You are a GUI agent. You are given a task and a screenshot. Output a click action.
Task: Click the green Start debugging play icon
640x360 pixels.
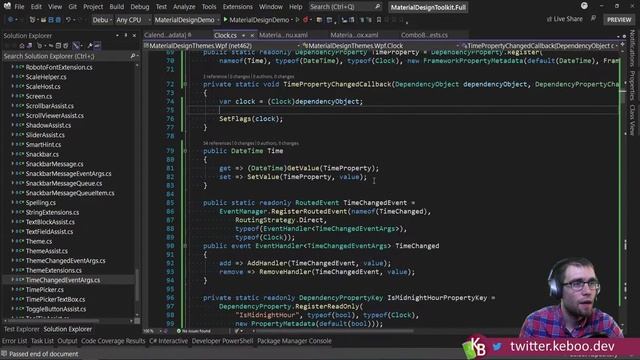tap(225, 20)
